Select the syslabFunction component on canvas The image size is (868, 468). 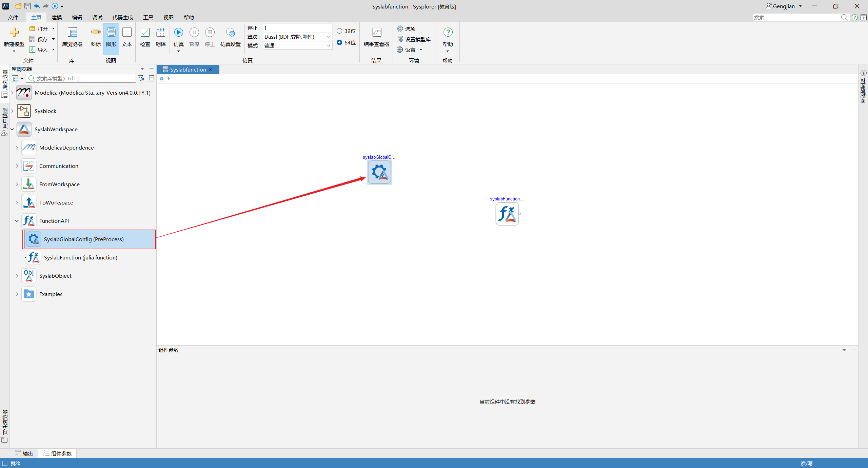[507, 214]
